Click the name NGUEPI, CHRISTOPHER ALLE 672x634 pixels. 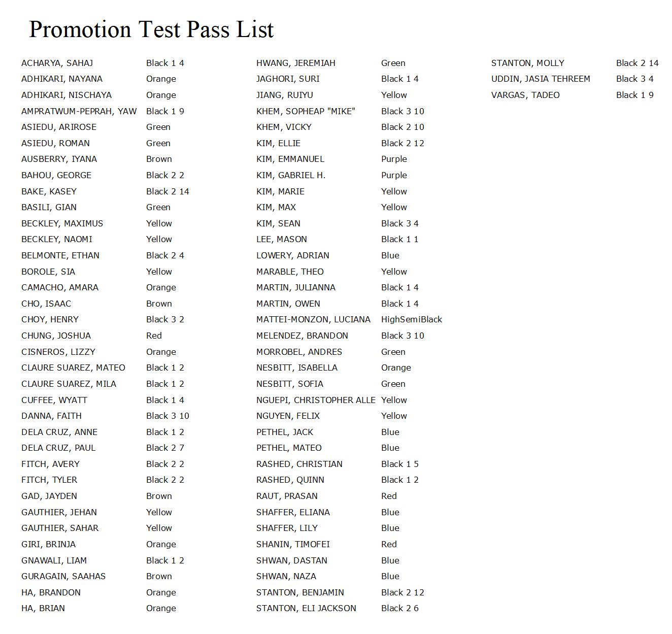tap(316, 400)
